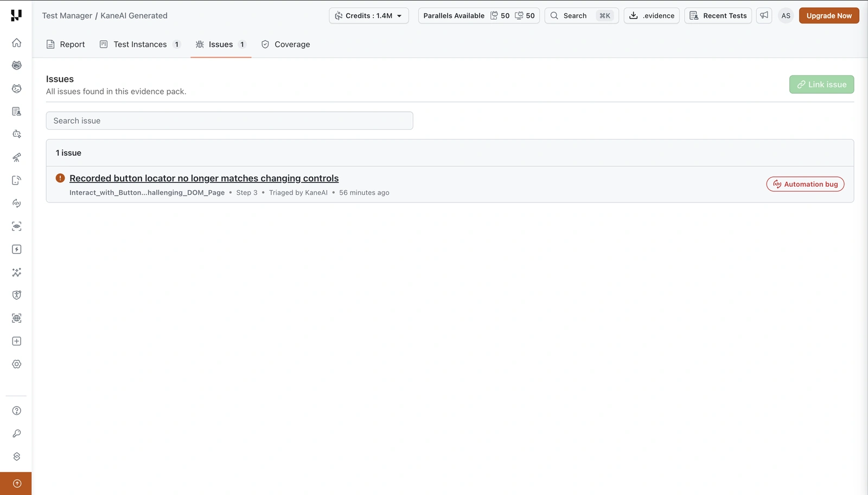Image resolution: width=868 pixels, height=495 pixels.
Task: Open the eye scan sidebar icon
Action: tap(17, 226)
